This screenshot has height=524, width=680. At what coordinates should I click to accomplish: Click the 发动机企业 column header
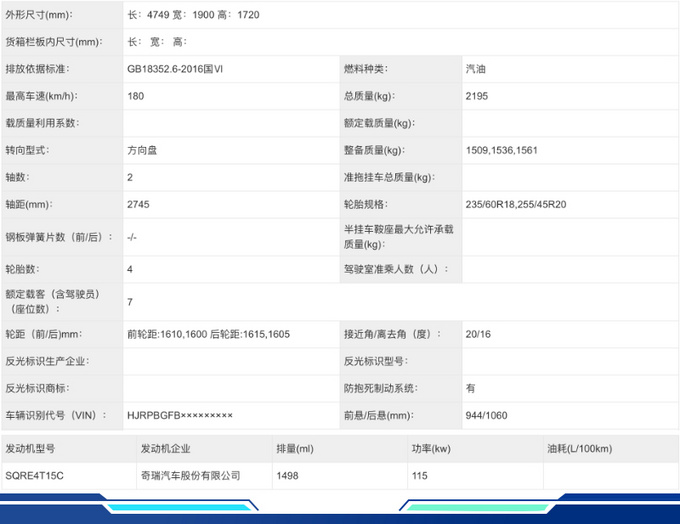[x=165, y=449]
